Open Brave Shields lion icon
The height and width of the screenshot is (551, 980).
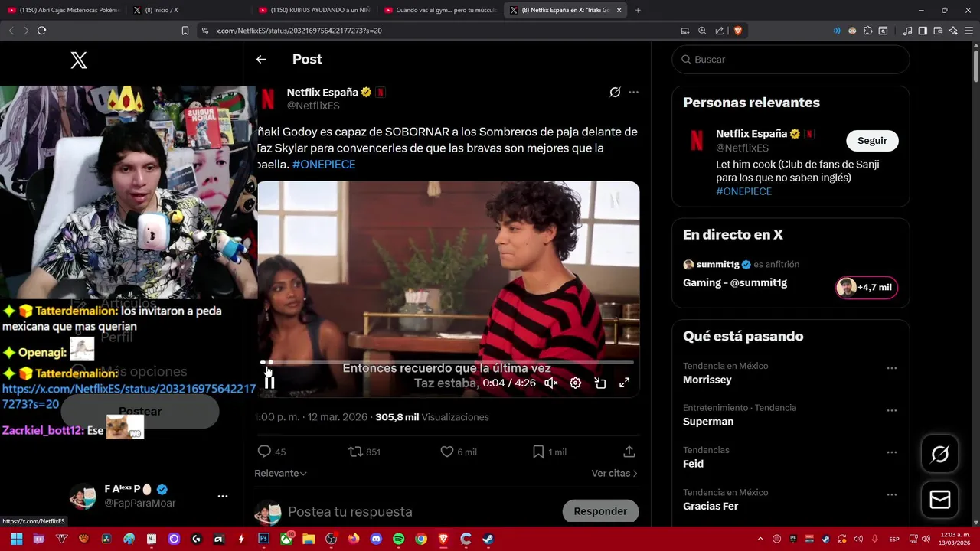738,31
